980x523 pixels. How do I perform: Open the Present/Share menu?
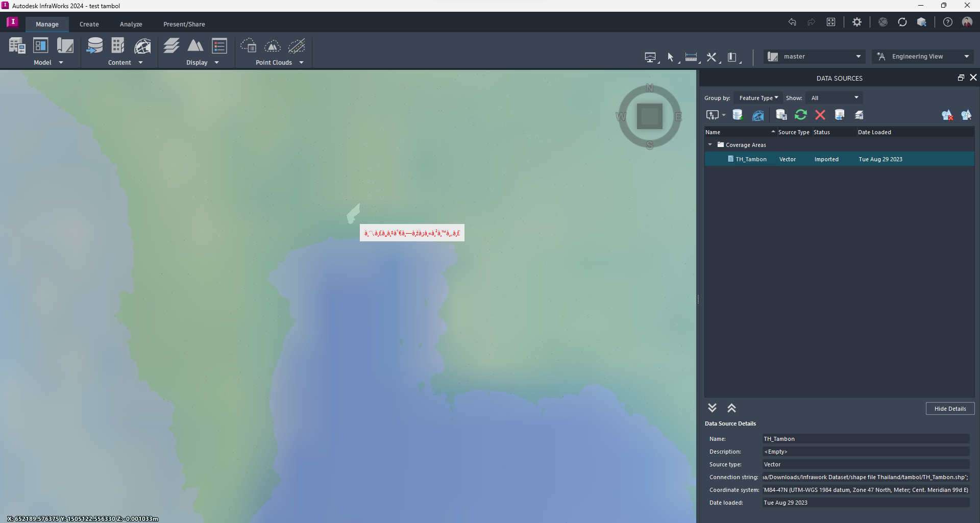(x=184, y=24)
